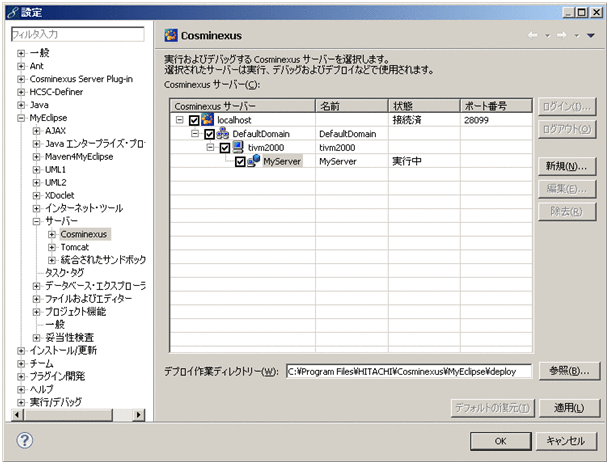Click the フィルタ入力 filter text field

[x=78, y=34]
